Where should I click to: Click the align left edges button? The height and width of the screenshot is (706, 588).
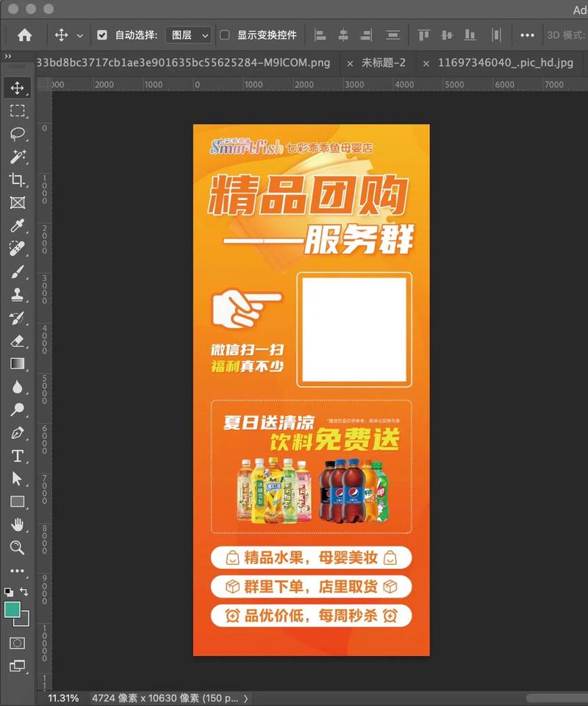[320, 35]
